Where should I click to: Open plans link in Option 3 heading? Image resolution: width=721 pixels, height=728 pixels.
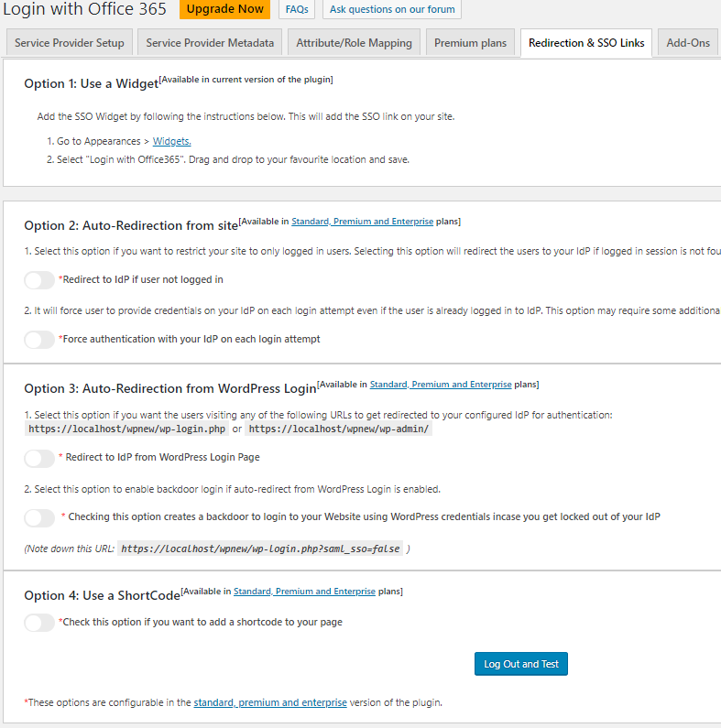[441, 385]
